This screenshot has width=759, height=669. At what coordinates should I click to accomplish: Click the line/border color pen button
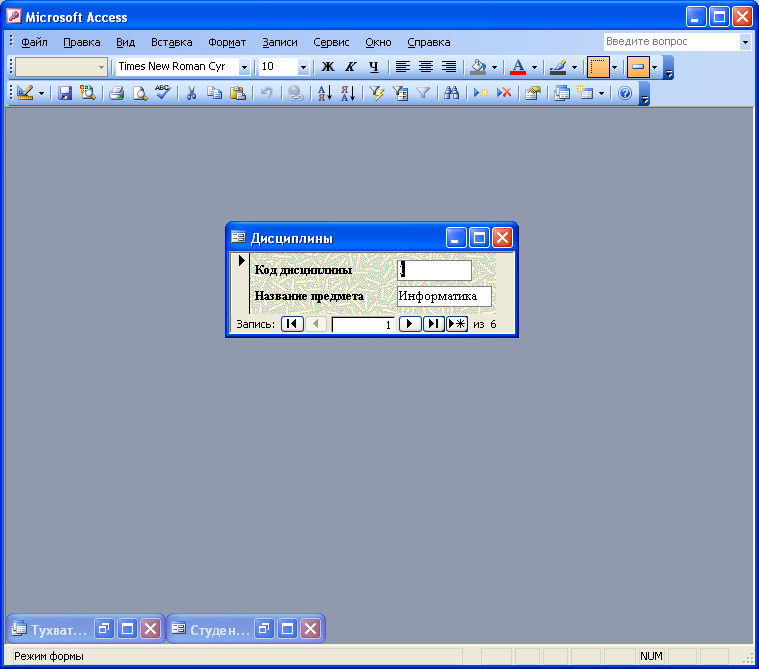coord(558,66)
